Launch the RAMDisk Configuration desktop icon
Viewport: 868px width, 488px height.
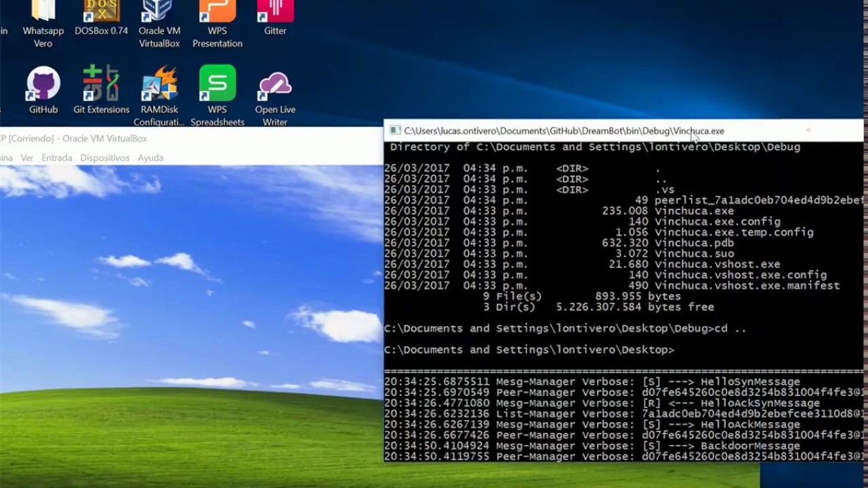(x=159, y=96)
